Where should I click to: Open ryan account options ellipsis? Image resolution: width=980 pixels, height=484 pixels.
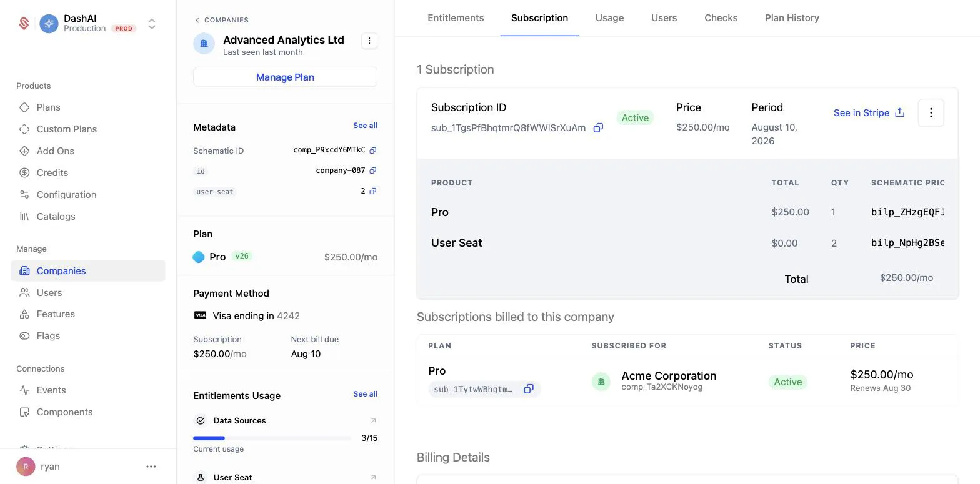tap(151, 467)
